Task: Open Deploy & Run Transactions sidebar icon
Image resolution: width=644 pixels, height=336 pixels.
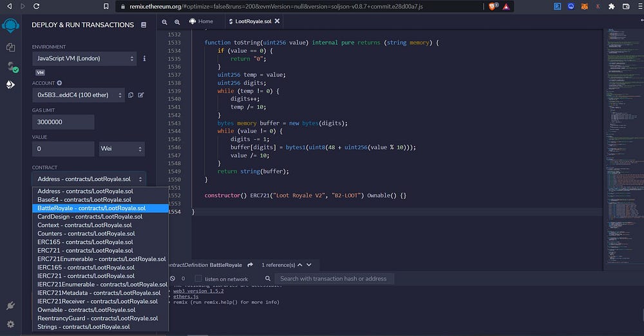Action: tap(11, 84)
